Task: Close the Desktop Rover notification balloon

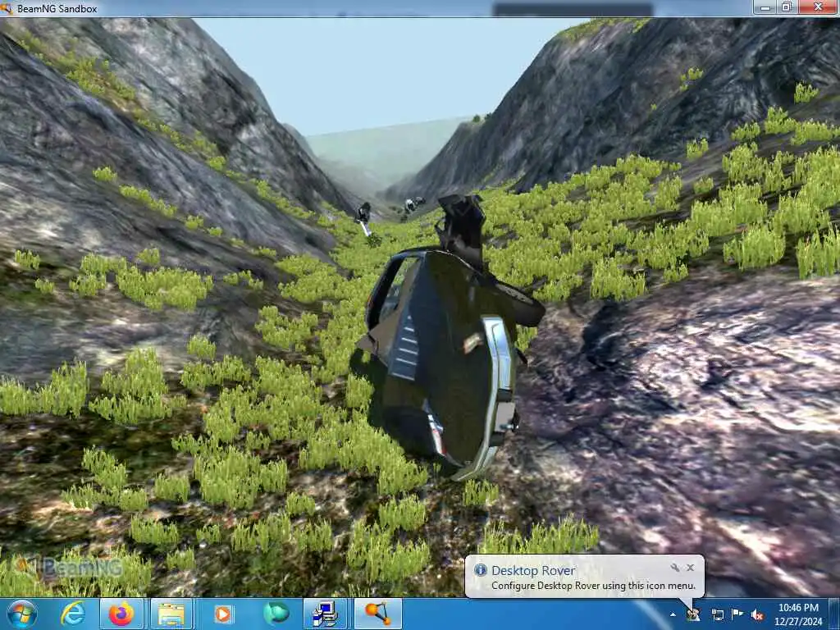Action: click(x=691, y=568)
